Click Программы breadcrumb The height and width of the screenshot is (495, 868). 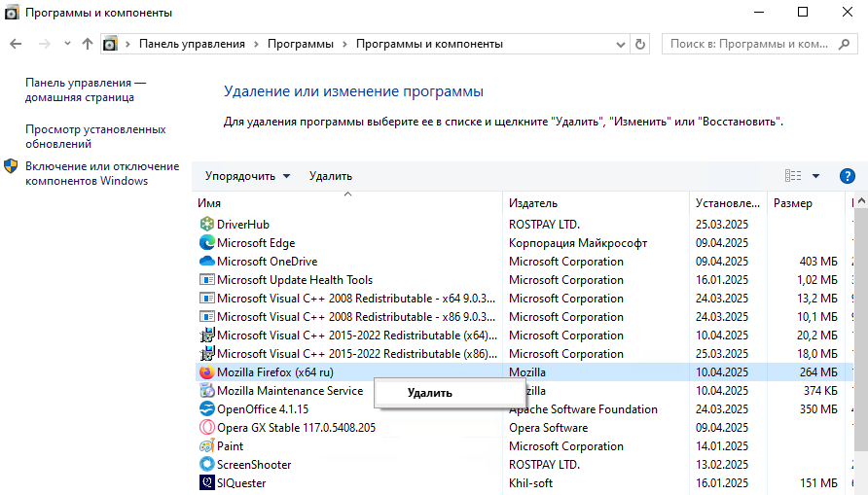(300, 44)
